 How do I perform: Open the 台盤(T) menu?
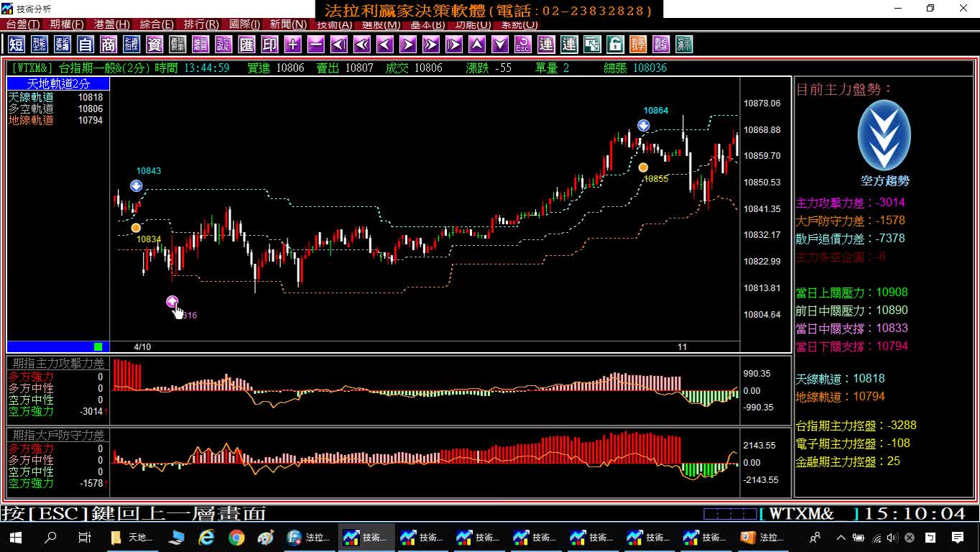pos(23,24)
